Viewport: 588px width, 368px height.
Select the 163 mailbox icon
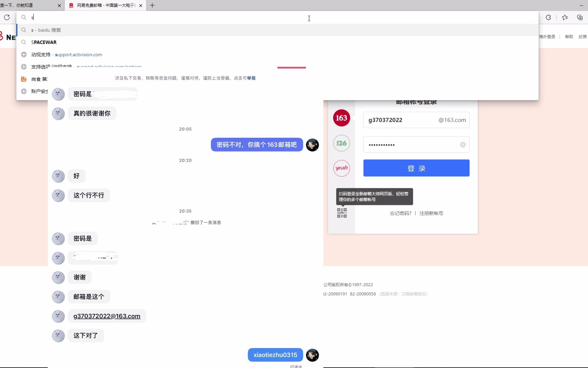(x=341, y=118)
